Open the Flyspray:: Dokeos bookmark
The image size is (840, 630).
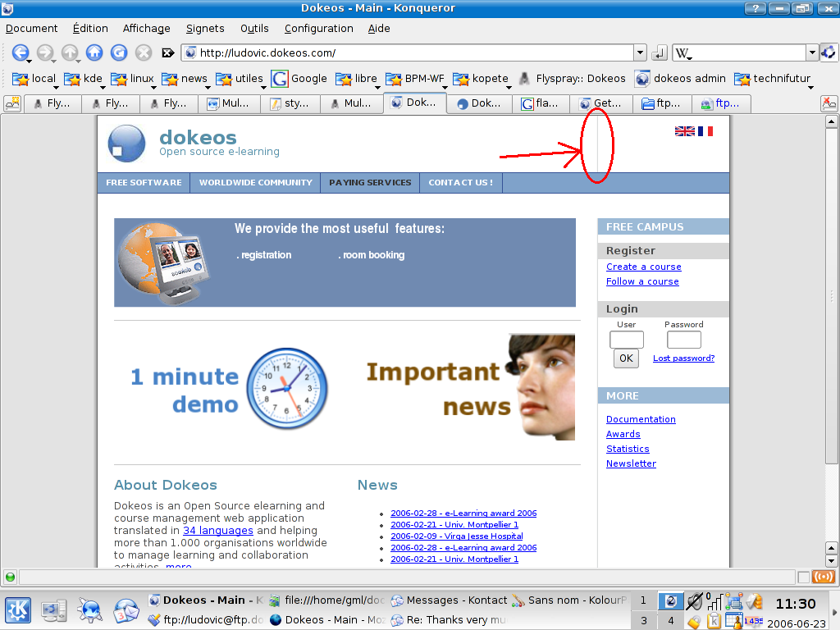click(x=572, y=79)
